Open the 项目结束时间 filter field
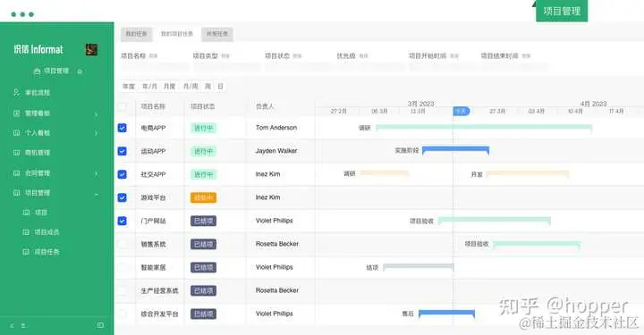 (514, 67)
